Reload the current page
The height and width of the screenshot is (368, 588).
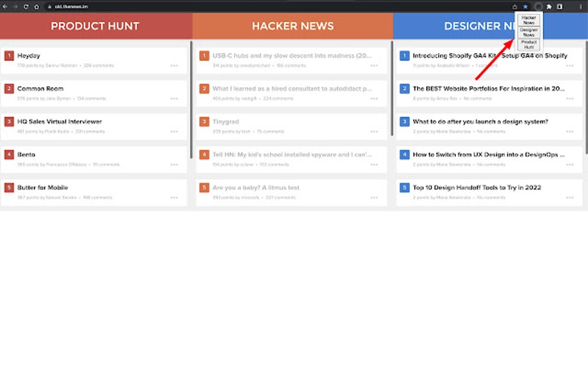(x=26, y=6)
